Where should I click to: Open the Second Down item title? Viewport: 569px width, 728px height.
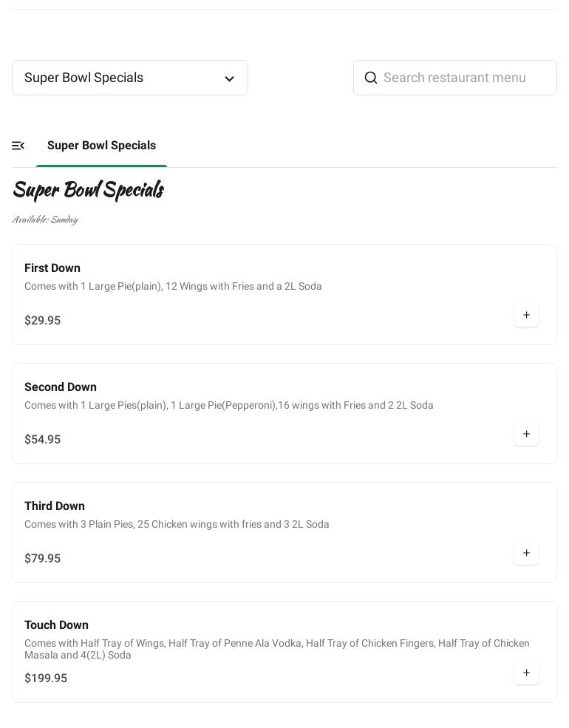(x=61, y=387)
